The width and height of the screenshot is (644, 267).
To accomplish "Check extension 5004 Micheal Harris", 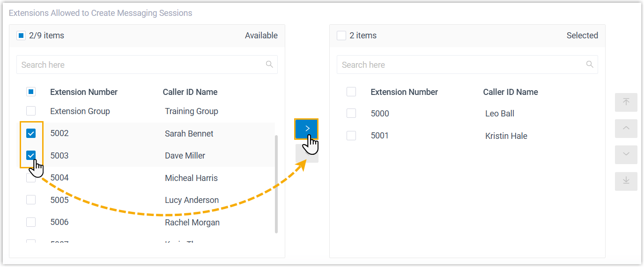I will [x=31, y=178].
